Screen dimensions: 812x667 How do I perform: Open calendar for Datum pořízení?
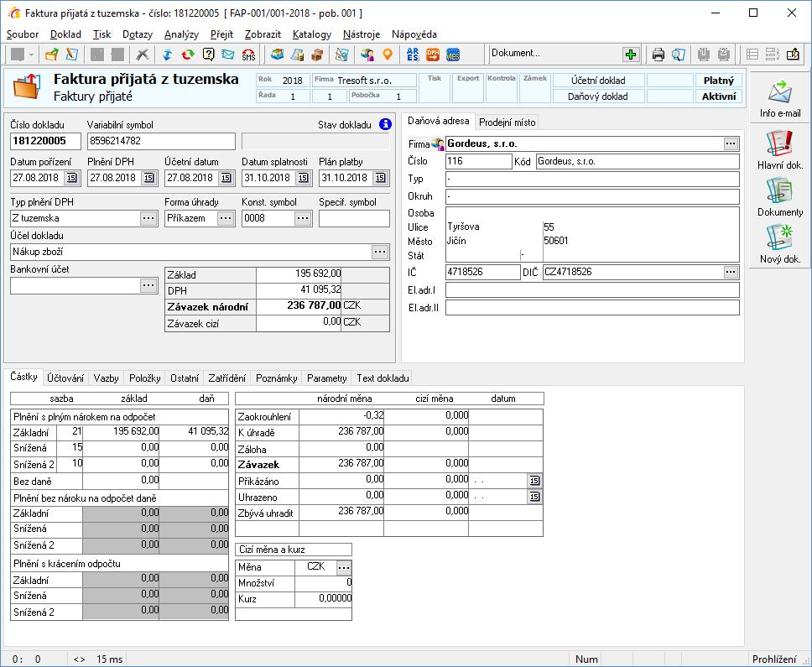coord(71,178)
